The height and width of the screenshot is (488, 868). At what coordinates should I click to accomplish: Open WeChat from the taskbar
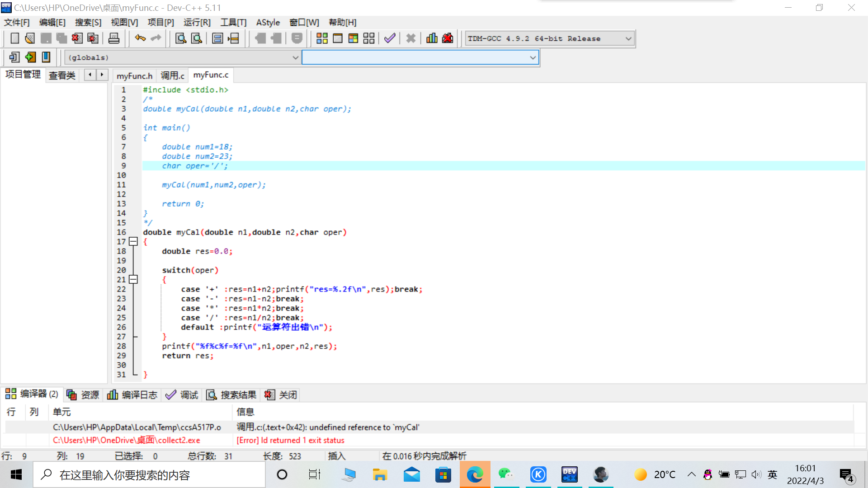(x=506, y=475)
